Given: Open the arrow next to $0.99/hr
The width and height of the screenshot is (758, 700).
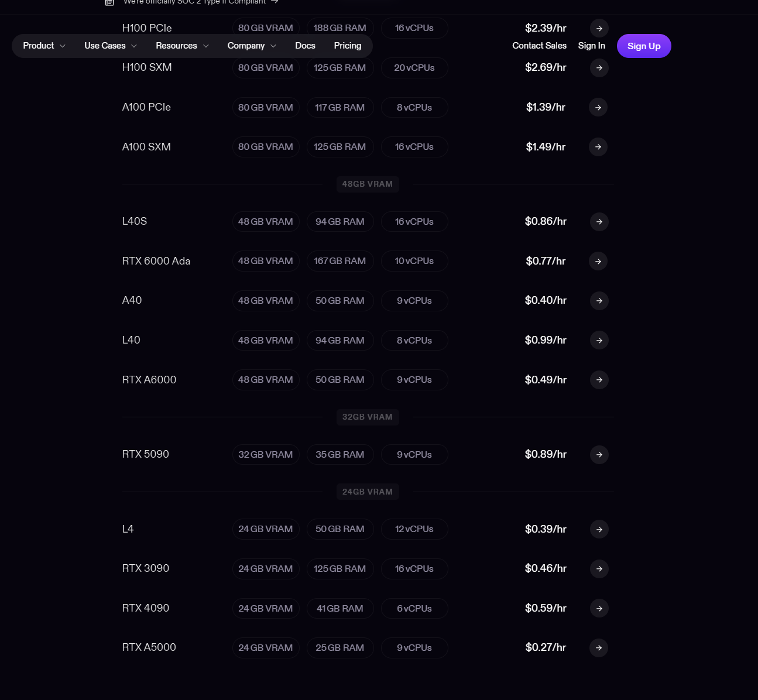Looking at the screenshot, I should pos(599,340).
